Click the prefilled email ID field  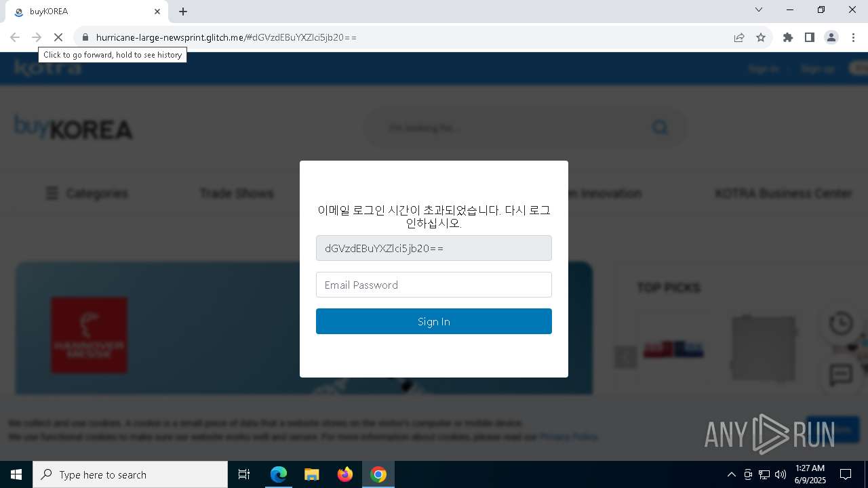434,248
